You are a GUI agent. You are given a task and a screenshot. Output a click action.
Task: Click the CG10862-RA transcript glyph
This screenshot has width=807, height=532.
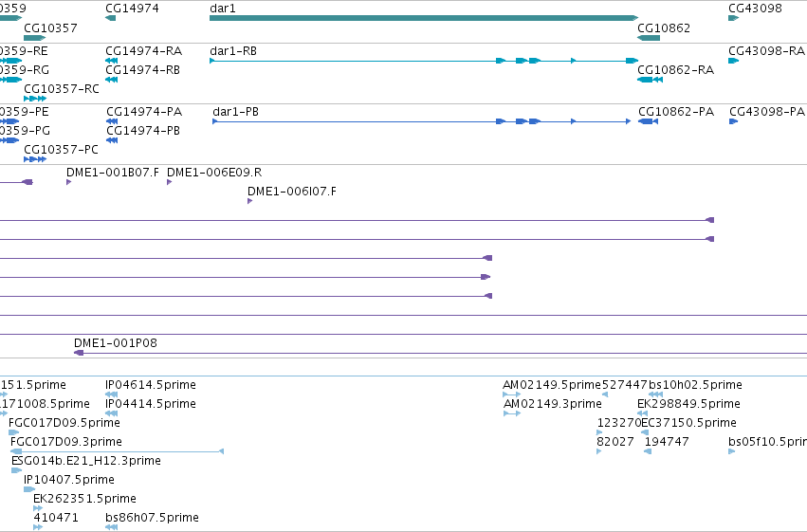pyautogui.click(x=650, y=80)
